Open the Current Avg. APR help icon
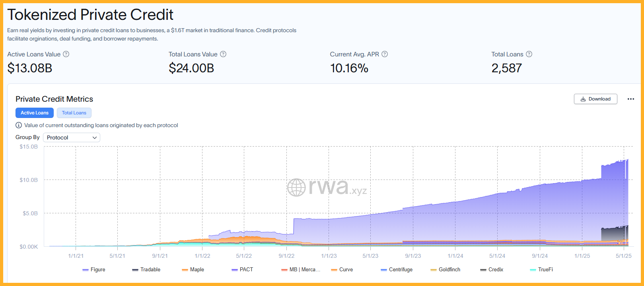 385,54
